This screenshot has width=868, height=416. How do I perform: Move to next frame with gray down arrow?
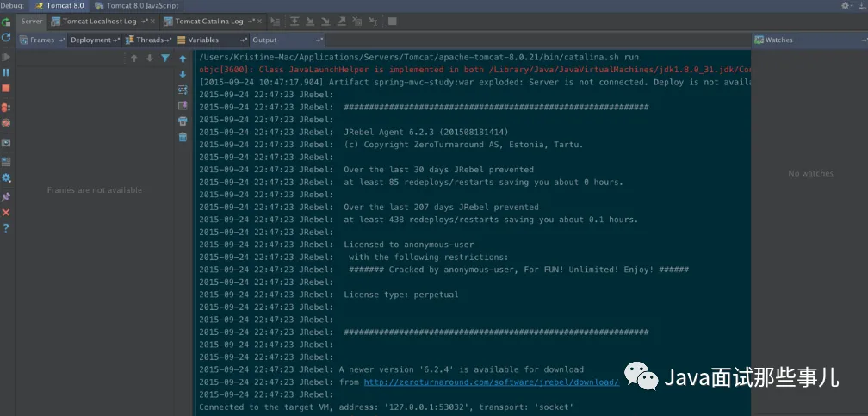click(150, 59)
